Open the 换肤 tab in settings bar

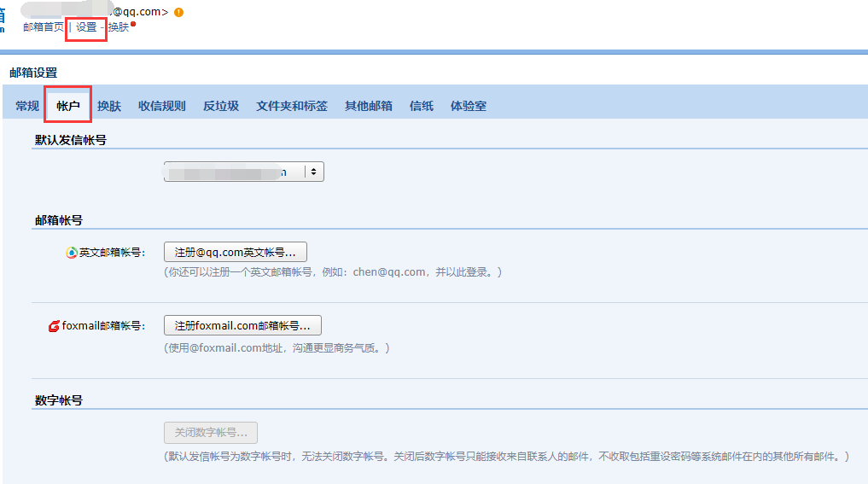pos(109,106)
